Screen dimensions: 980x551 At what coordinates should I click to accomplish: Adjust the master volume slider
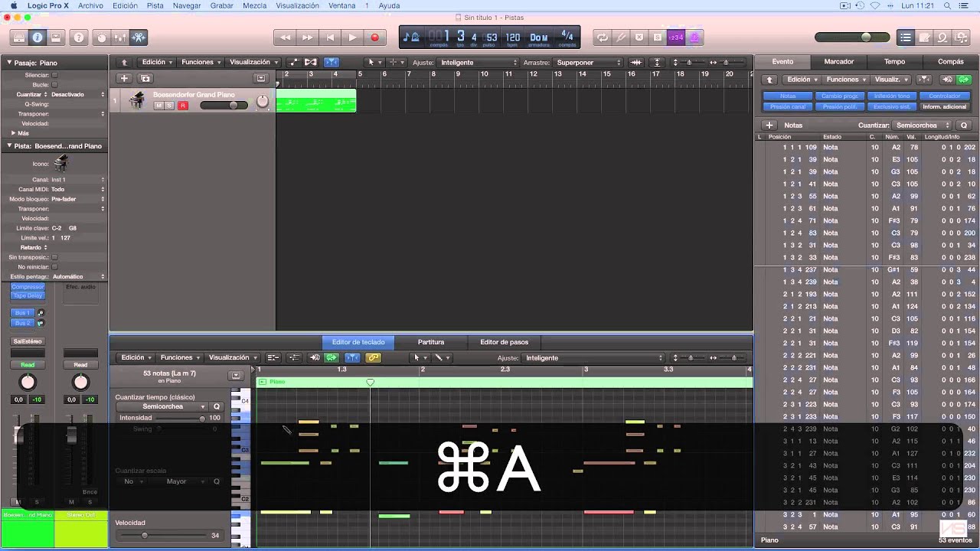point(853,37)
